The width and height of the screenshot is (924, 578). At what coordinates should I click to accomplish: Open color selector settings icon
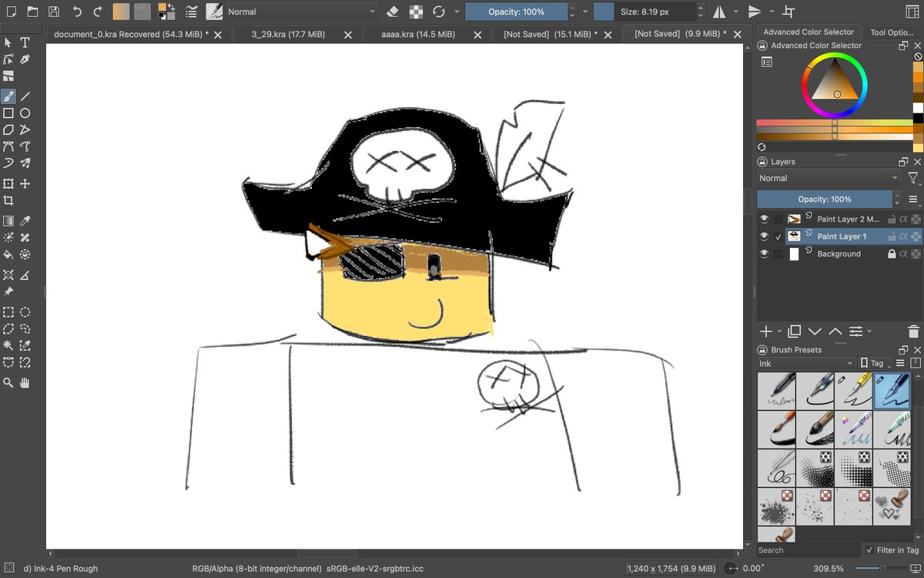(x=766, y=62)
